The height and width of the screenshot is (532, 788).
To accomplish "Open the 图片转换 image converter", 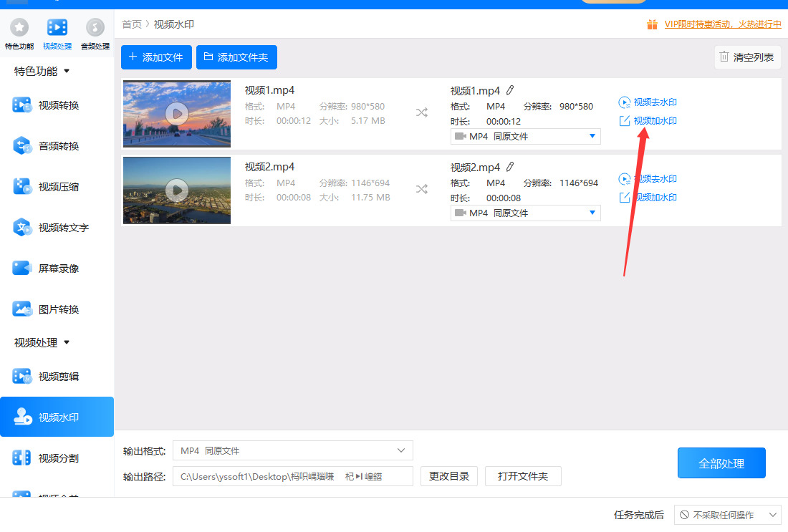I will click(x=46, y=309).
